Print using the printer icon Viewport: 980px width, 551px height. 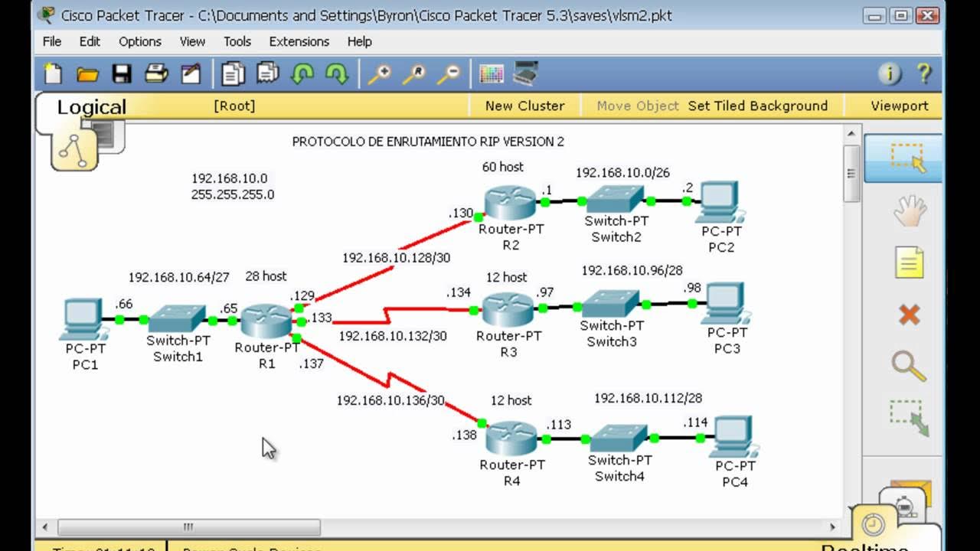156,73
